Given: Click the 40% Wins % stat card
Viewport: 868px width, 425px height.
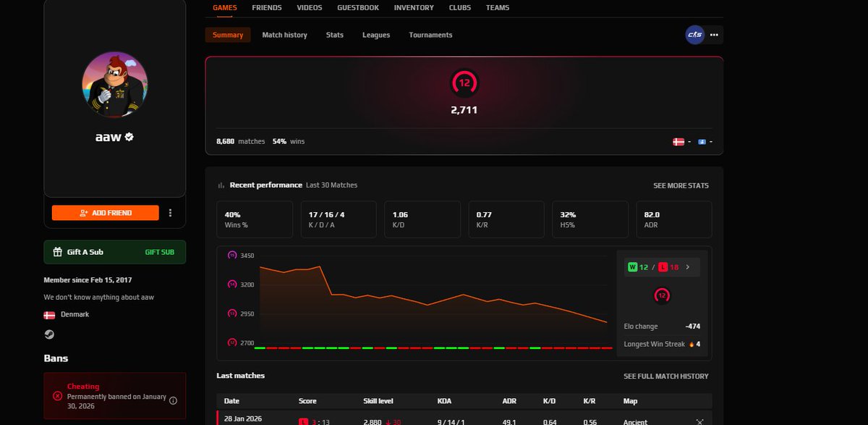Looking at the screenshot, I should [x=255, y=219].
